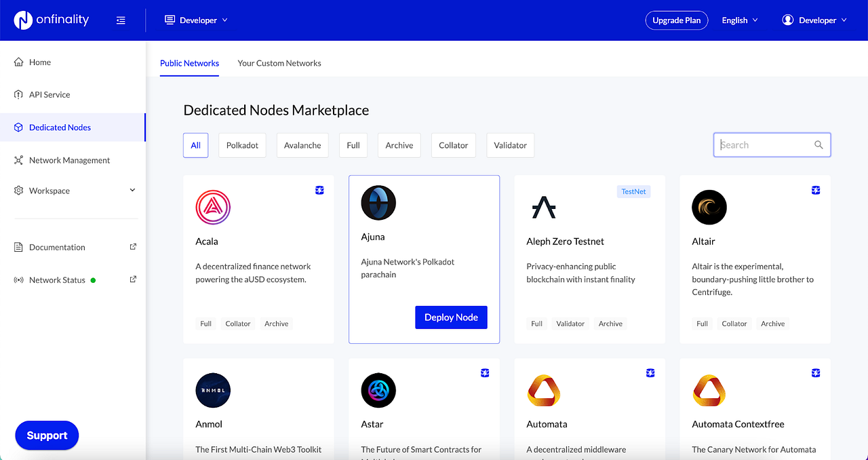Viewport: 868px width, 460px height.
Task: Click the Dedicated Nodes Marketplace heading
Action: click(276, 110)
